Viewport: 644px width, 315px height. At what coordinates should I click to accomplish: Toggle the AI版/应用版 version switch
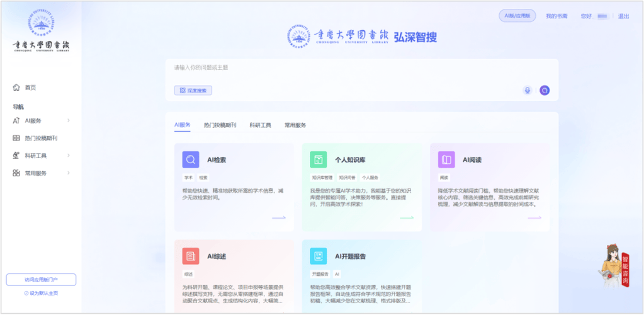(x=517, y=16)
